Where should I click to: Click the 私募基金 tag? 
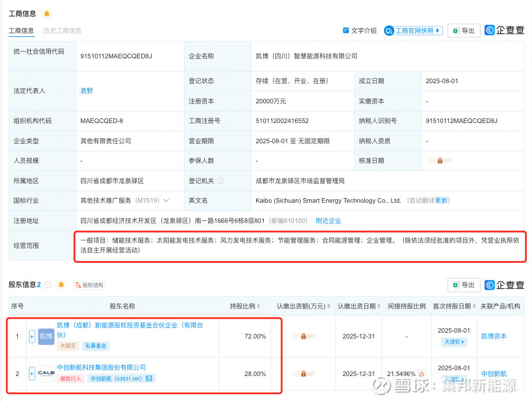click(x=95, y=346)
